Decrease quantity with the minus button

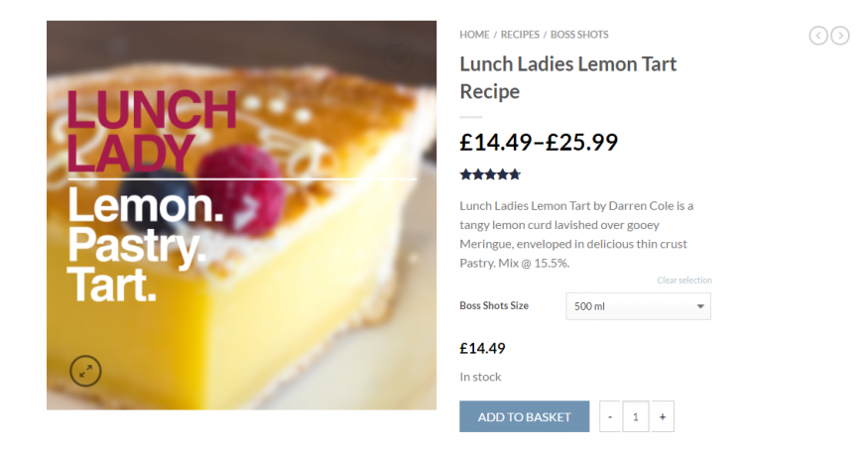coord(611,416)
